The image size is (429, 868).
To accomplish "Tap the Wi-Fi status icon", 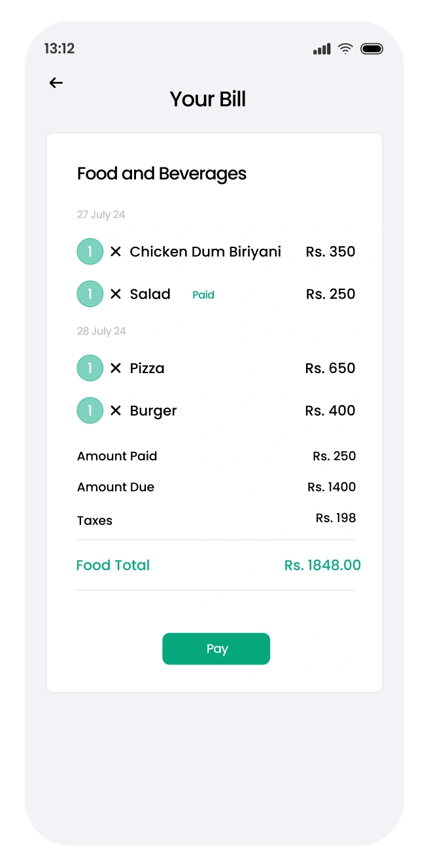I will pyautogui.click(x=345, y=48).
